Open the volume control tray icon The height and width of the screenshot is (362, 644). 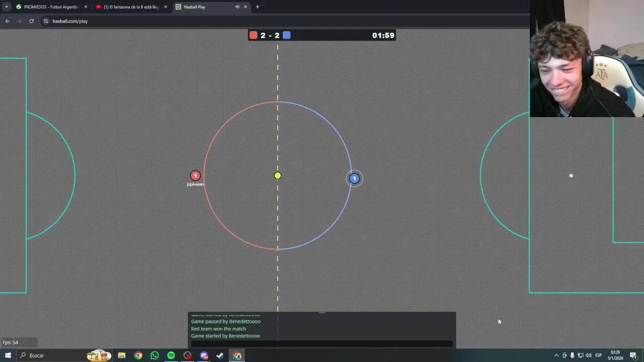588,355
